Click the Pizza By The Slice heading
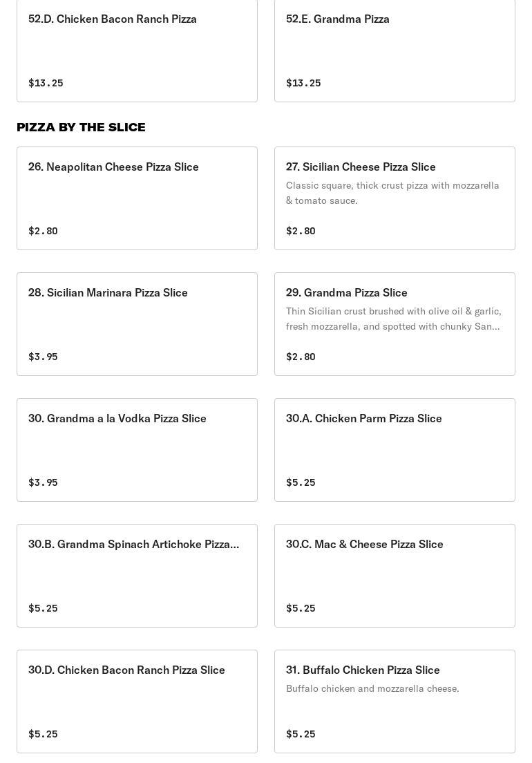 (81, 127)
